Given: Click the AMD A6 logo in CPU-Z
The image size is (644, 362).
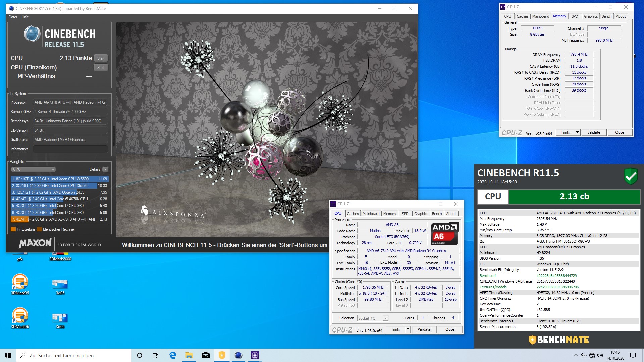Looking at the screenshot, I should point(445,234).
